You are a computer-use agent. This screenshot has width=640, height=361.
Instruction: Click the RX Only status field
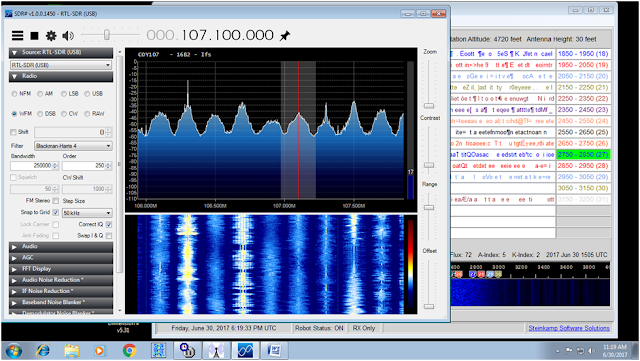[x=364, y=328]
